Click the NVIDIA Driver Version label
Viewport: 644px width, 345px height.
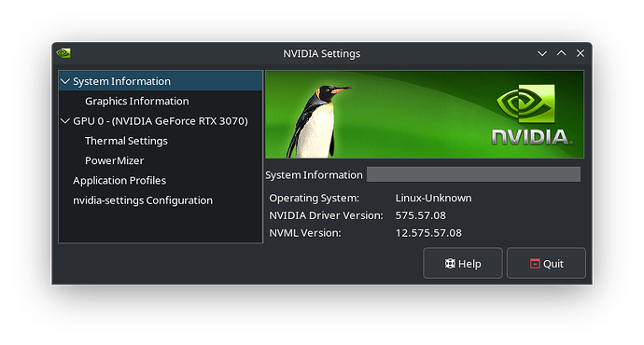click(326, 215)
